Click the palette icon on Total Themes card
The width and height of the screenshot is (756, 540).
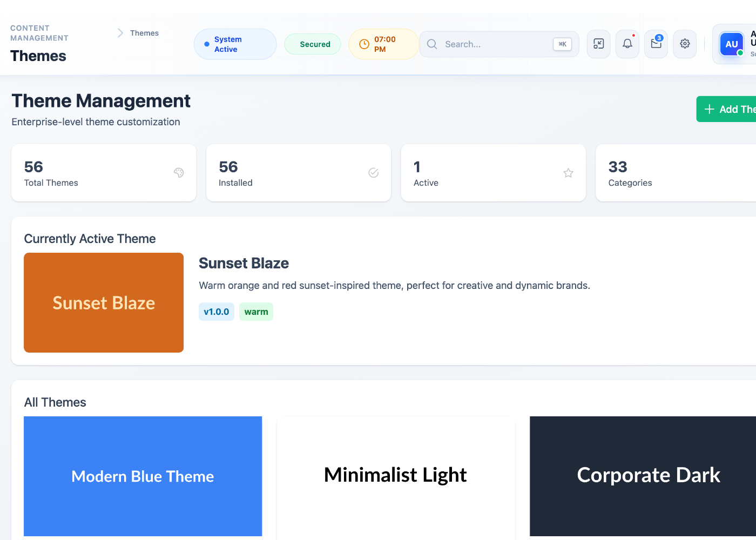(179, 173)
